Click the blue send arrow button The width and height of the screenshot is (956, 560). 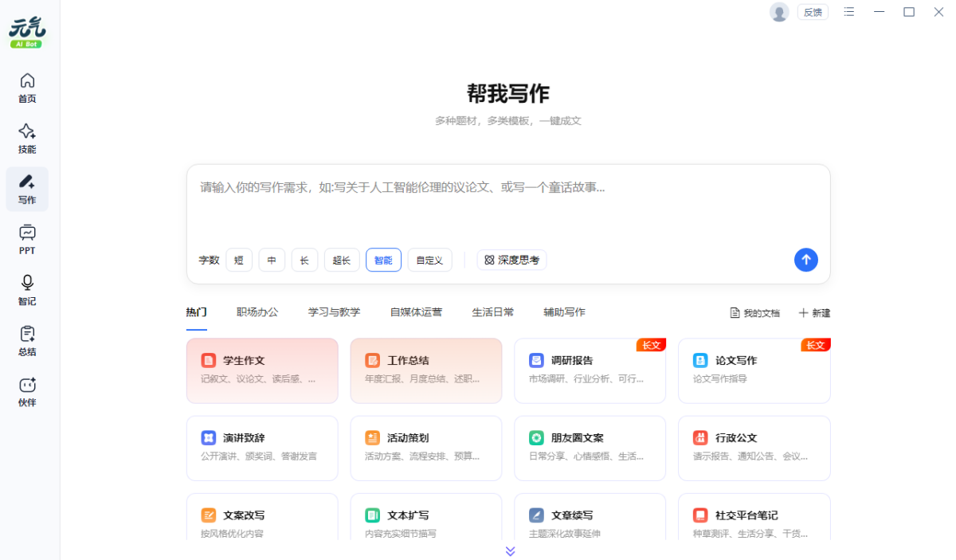coord(805,260)
